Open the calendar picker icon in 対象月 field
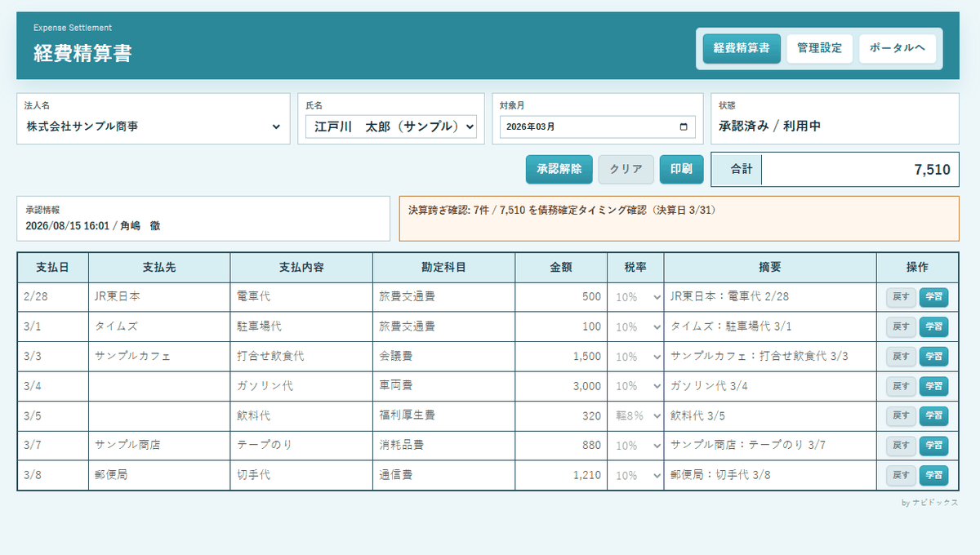This screenshot has height=555, width=980. tap(684, 127)
